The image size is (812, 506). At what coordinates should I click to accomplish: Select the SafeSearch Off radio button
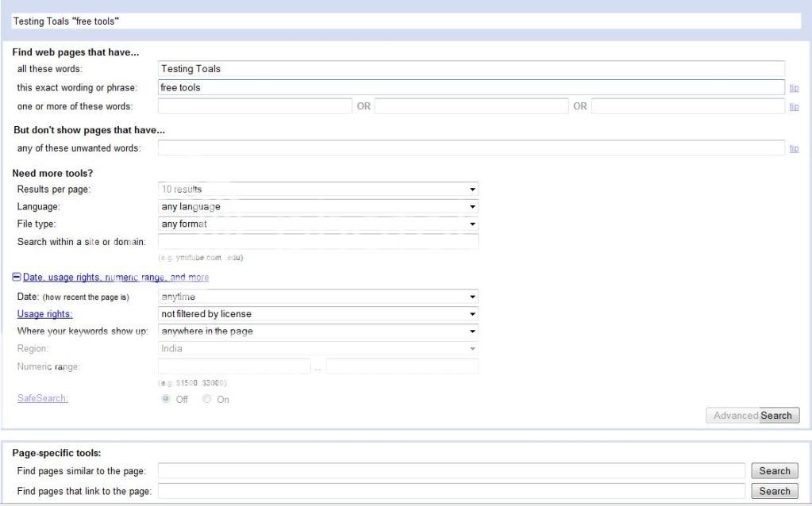(167, 399)
